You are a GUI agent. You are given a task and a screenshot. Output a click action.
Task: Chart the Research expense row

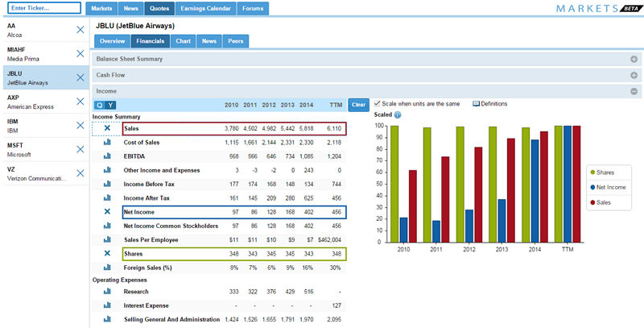click(x=107, y=292)
